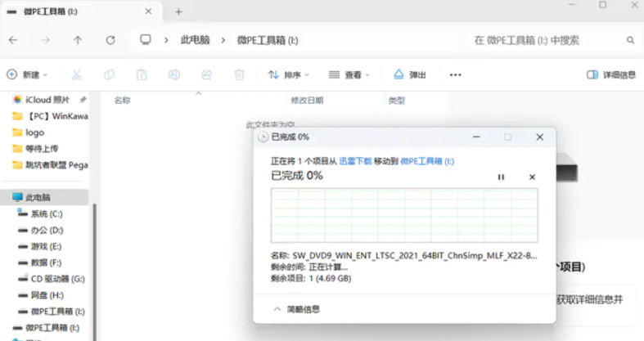Sort by 类型 column header

[397, 100]
